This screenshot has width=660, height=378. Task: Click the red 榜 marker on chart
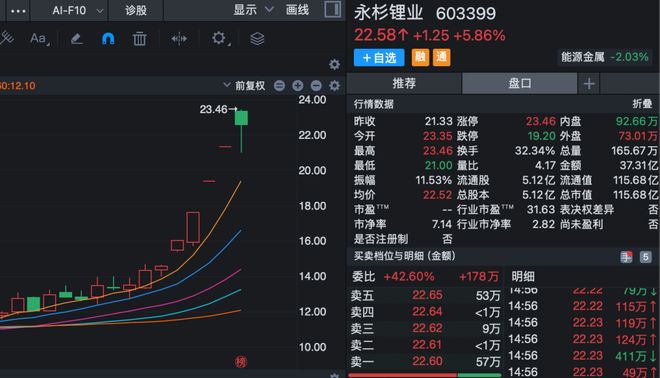[x=241, y=362]
